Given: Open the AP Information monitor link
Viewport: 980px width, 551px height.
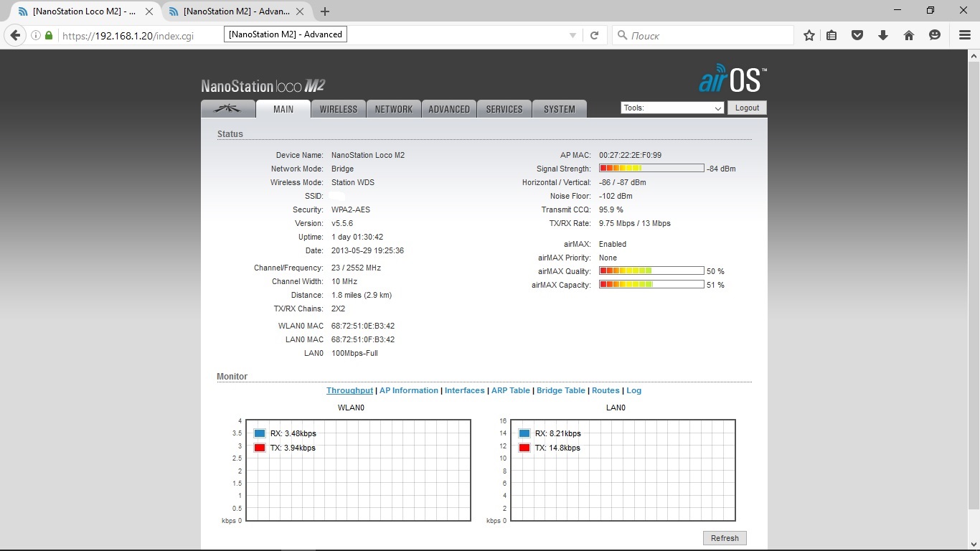Looking at the screenshot, I should pyautogui.click(x=408, y=390).
